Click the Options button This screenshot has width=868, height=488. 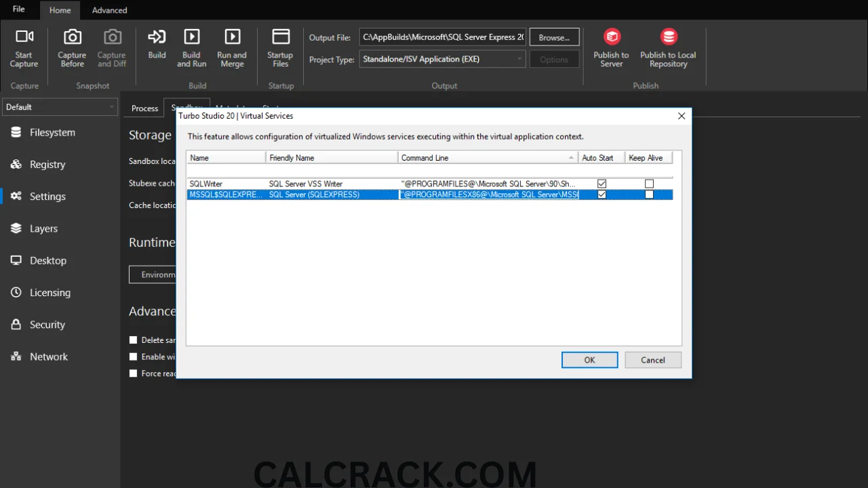pyautogui.click(x=554, y=60)
